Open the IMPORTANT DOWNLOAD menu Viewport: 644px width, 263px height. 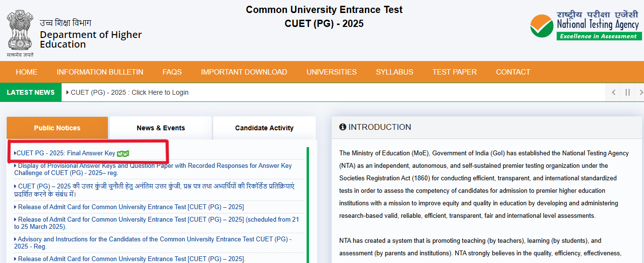tap(244, 72)
